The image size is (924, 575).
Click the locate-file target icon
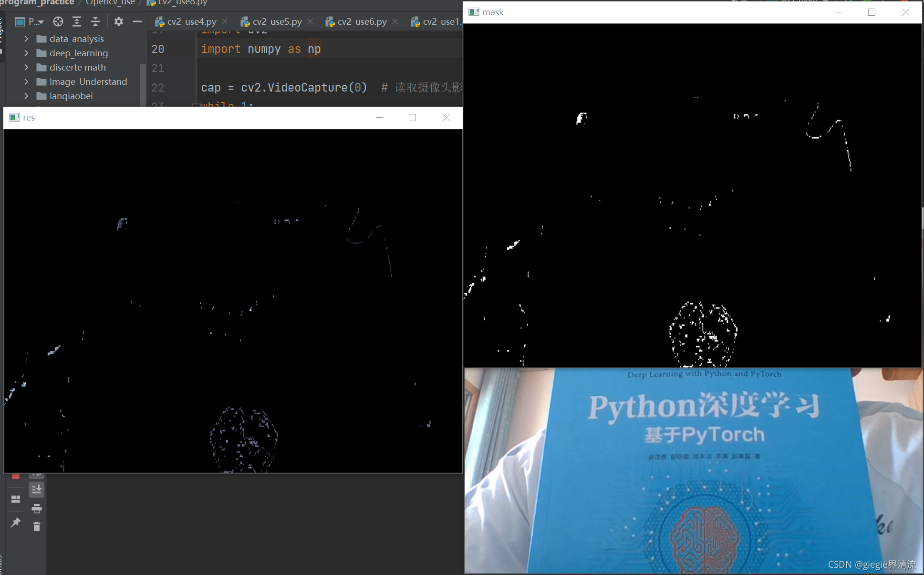(58, 21)
